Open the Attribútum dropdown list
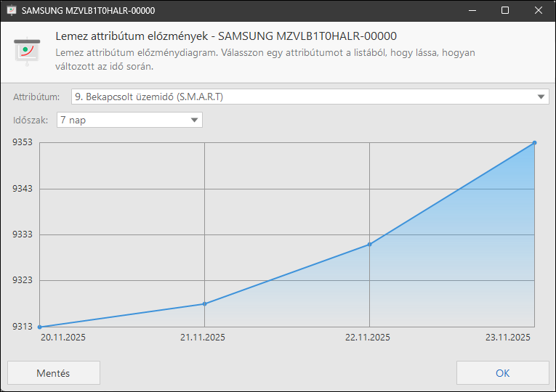Image resolution: width=556 pixels, height=392 pixels. click(541, 97)
